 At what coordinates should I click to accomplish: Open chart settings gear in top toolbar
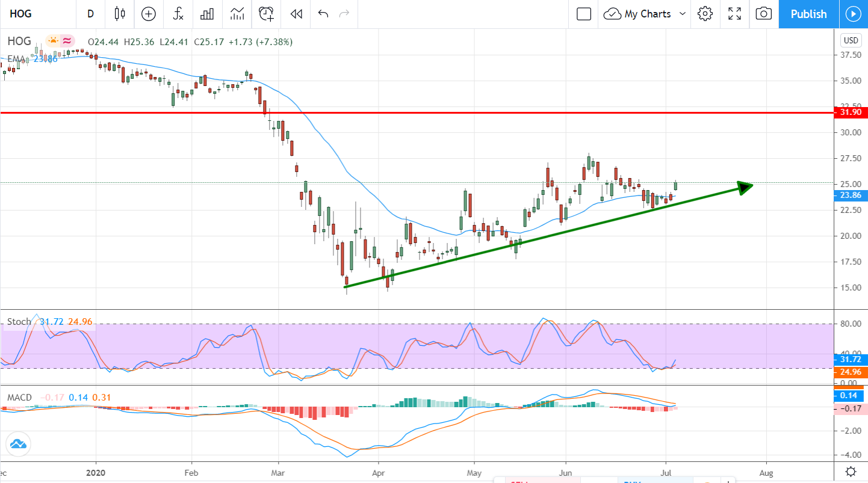click(705, 14)
